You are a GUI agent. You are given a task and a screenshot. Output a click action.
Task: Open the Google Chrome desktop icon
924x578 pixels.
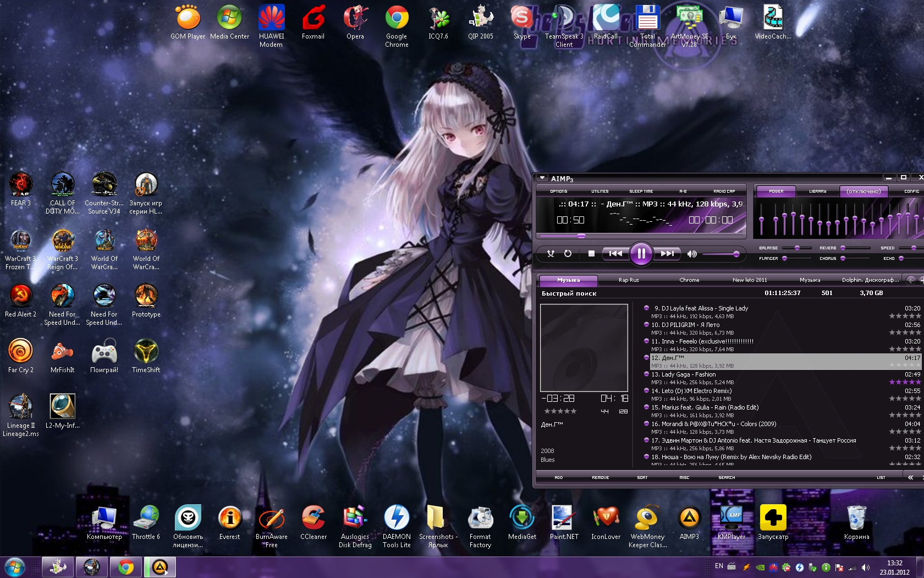[x=397, y=25]
